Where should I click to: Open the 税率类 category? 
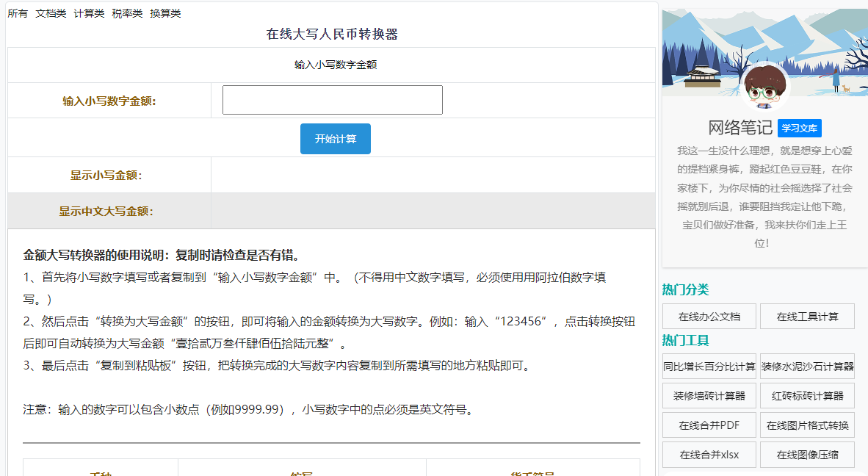[x=127, y=13]
